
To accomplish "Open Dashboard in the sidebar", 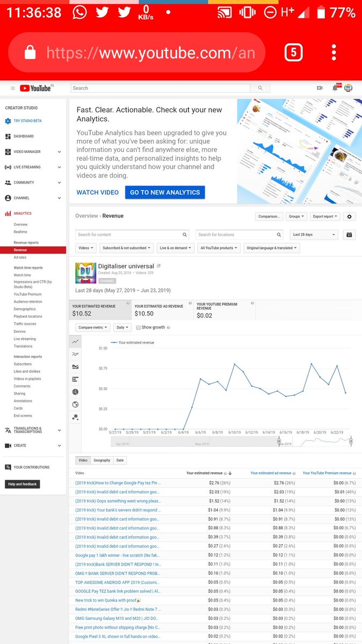I will coord(24,136).
